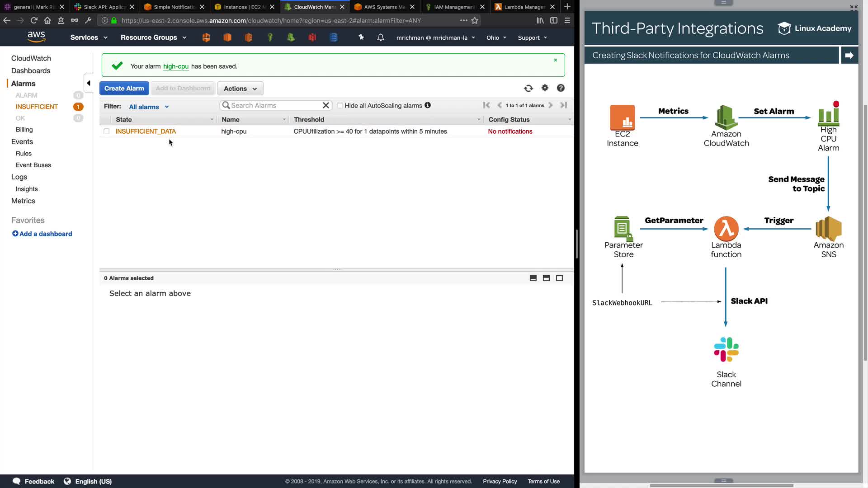
Task: Go to the AWS home logo
Action: point(36,37)
